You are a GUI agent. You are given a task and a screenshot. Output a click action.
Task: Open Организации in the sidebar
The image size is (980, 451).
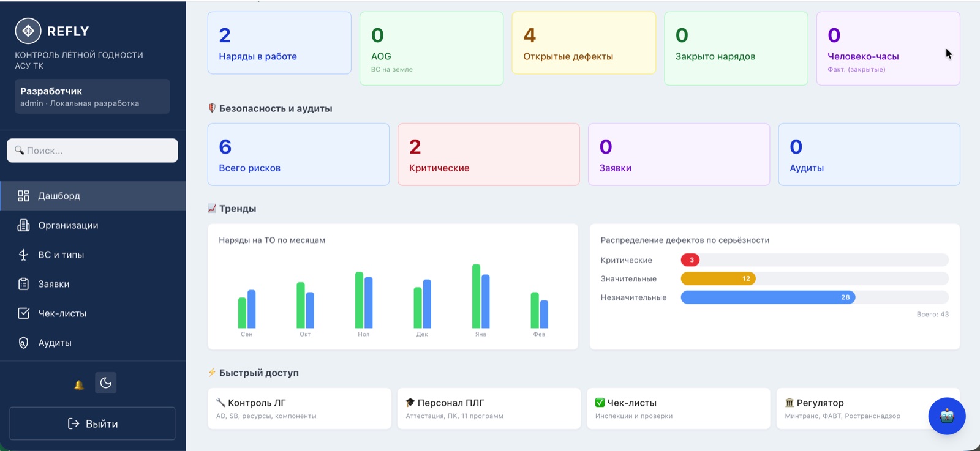(x=93, y=225)
